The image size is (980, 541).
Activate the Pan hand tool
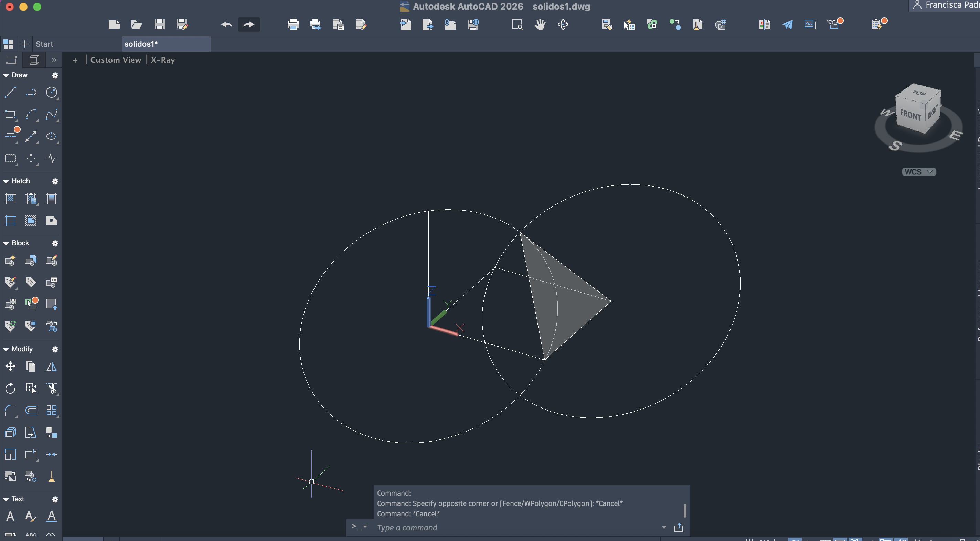(540, 25)
